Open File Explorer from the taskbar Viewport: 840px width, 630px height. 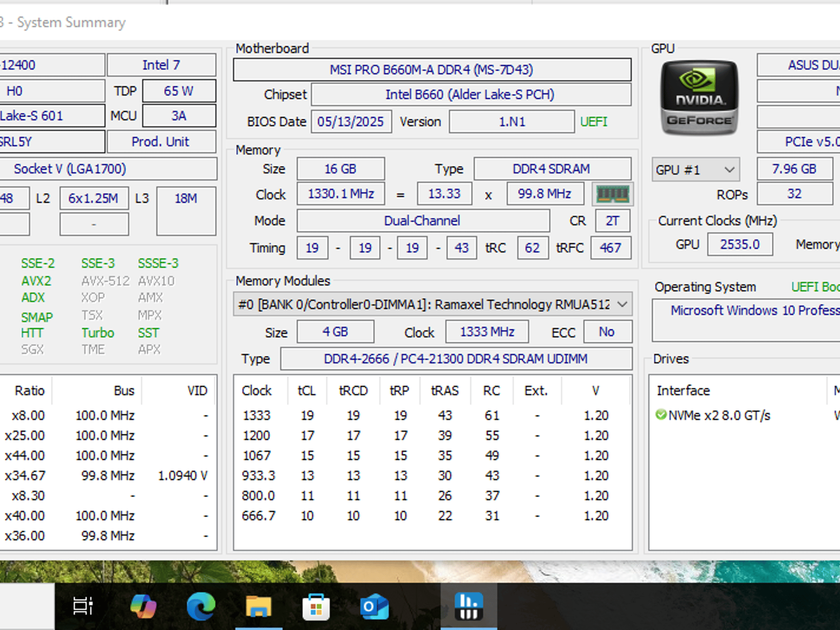pyautogui.click(x=258, y=606)
